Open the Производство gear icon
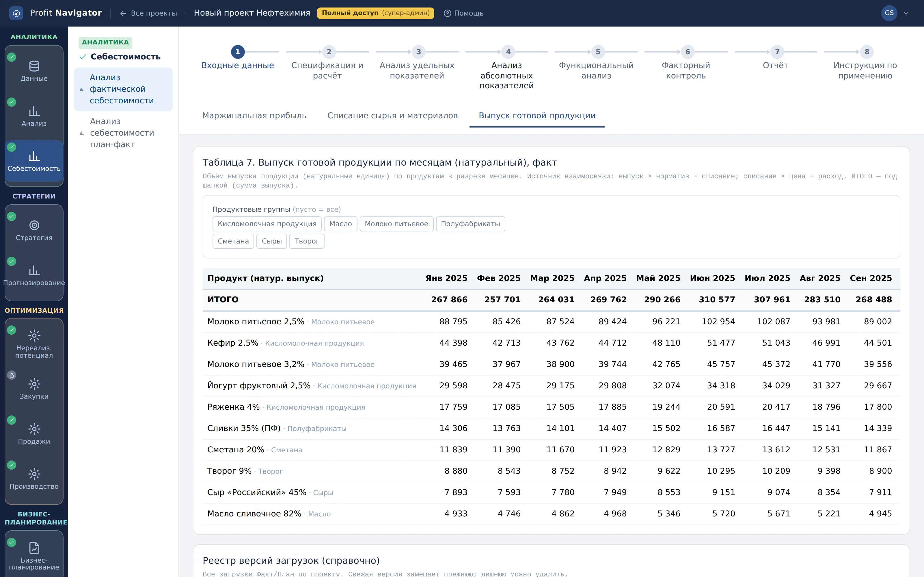 pyautogui.click(x=34, y=474)
